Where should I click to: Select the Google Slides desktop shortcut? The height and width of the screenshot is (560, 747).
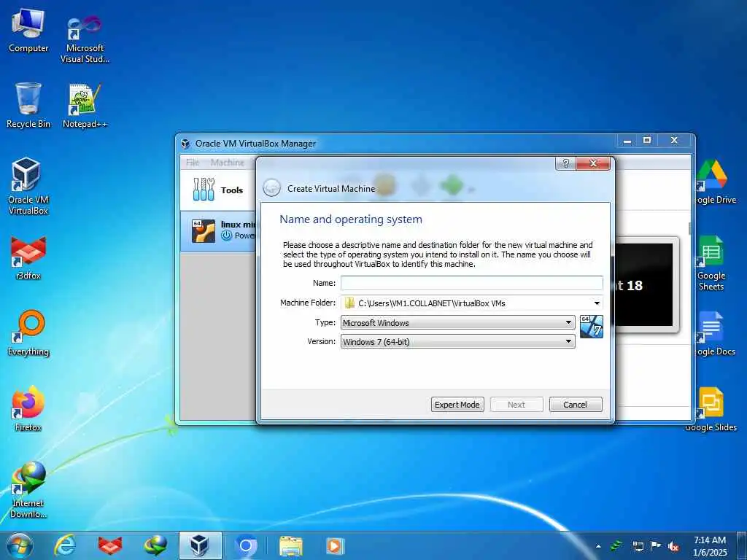click(x=711, y=410)
